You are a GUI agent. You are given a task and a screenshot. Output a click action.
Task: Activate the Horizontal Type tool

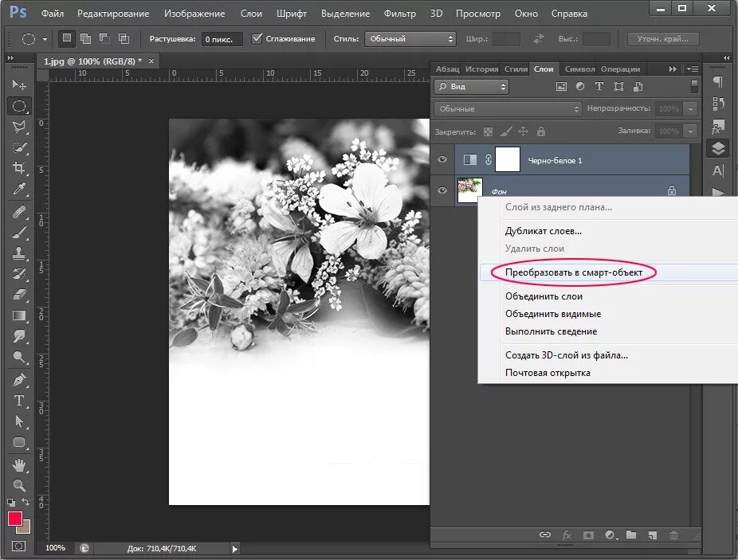[x=19, y=400]
